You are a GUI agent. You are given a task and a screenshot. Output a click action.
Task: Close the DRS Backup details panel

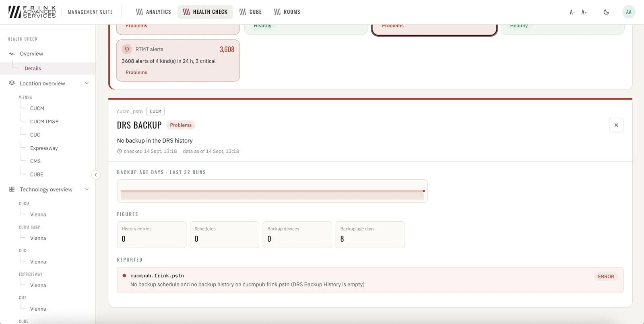(616, 125)
